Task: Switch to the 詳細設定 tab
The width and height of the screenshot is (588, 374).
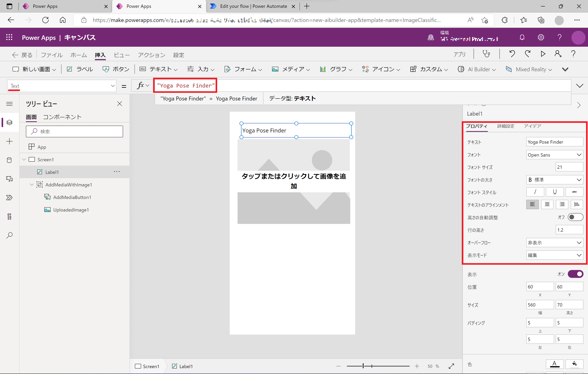Action: [506, 126]
